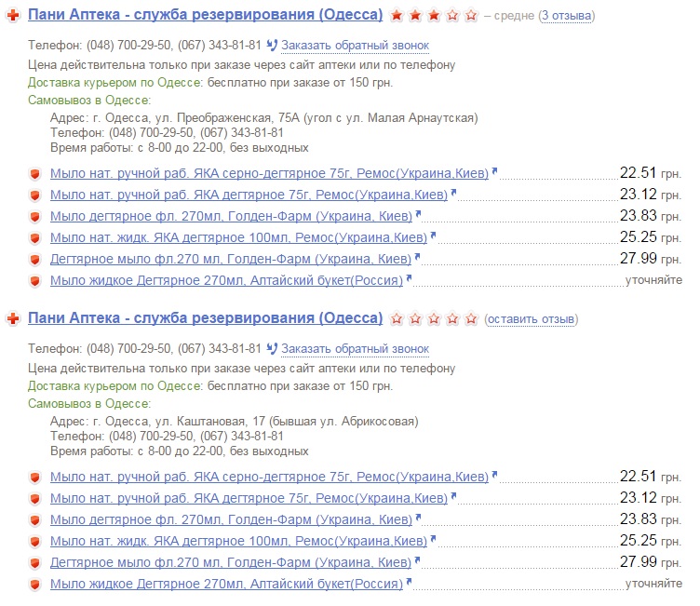
Task: Open the Пани Аптека heading link above the Каштановая address
Action: 205,318
